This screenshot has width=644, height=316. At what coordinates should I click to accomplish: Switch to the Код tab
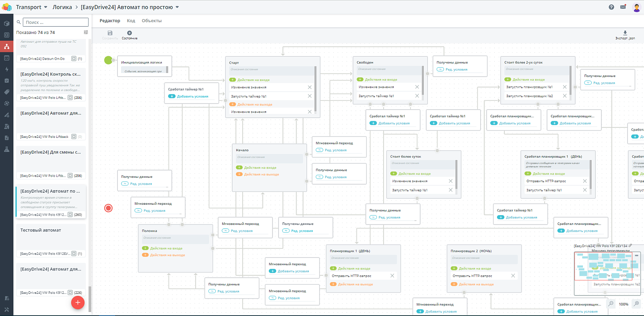[131, 21]
